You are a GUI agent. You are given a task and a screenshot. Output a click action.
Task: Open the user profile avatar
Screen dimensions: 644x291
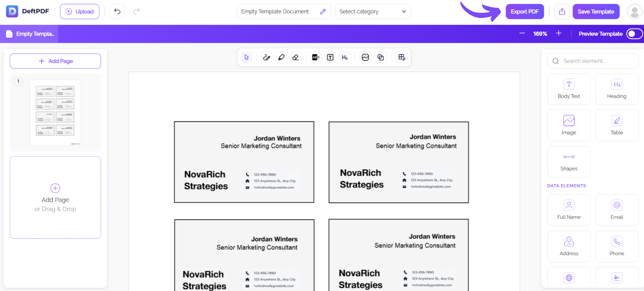(634, 12)
